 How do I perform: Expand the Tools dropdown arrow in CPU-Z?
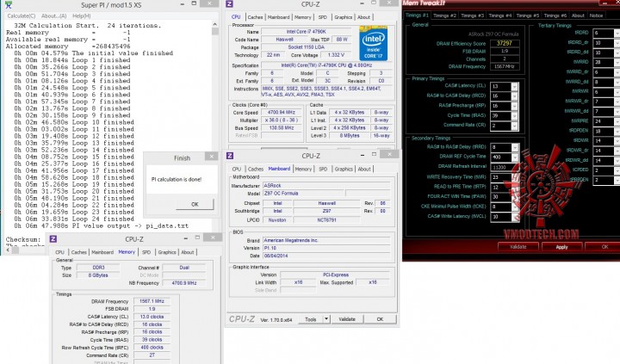(x=326, y=319)
